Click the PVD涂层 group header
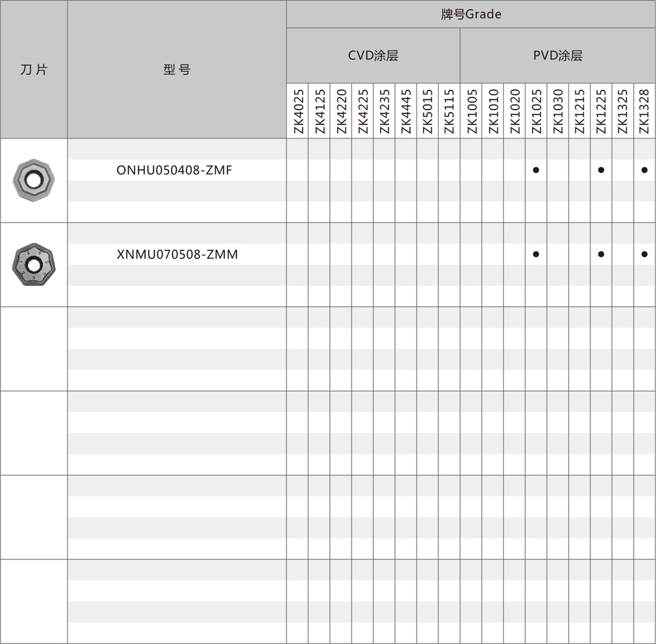This screenshot has width=656, height=644. pos(557,56)
